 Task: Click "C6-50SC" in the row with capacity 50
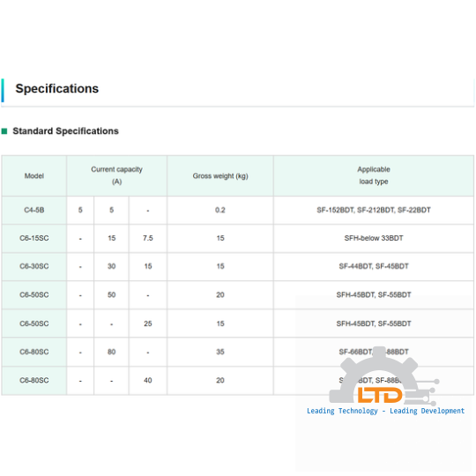point(34,295)
